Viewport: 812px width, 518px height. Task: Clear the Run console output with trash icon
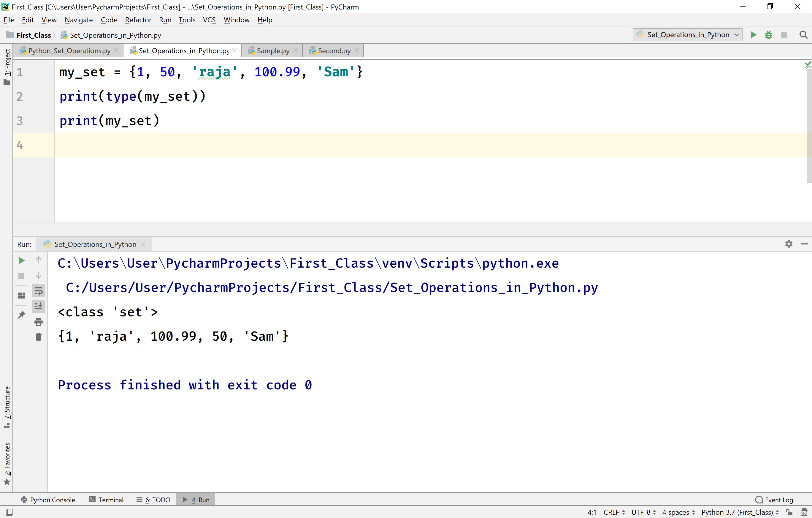[x=39, y=337]
